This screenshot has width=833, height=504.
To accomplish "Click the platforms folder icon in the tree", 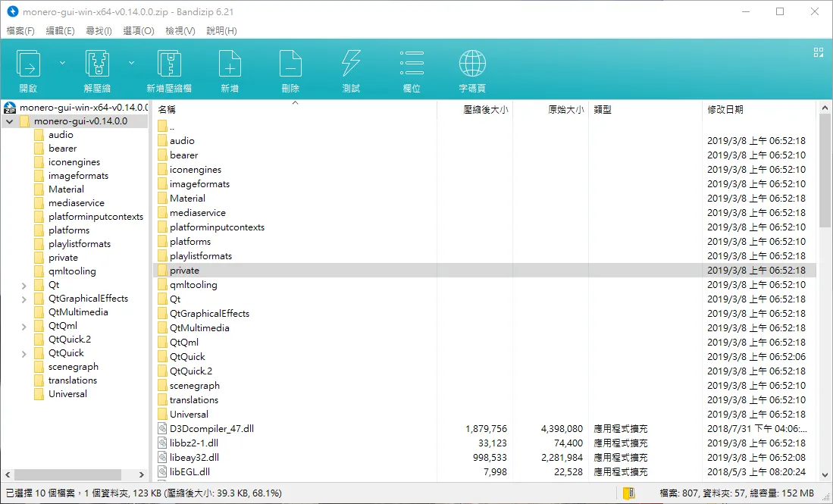I will click(39, 230).
